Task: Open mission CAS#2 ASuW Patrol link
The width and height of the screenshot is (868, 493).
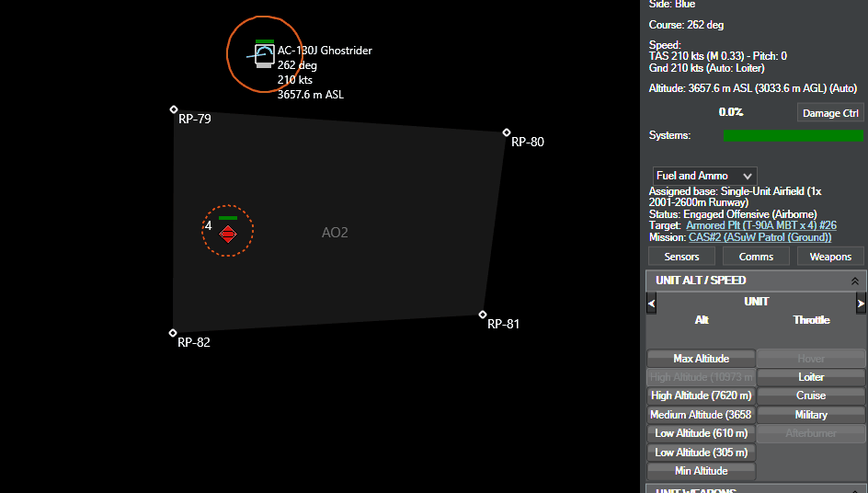Action: coord(760,237)
